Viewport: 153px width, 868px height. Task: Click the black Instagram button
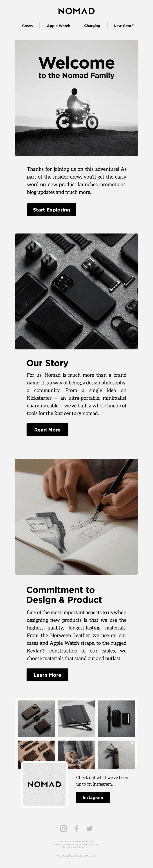click(x=93, y=797)
